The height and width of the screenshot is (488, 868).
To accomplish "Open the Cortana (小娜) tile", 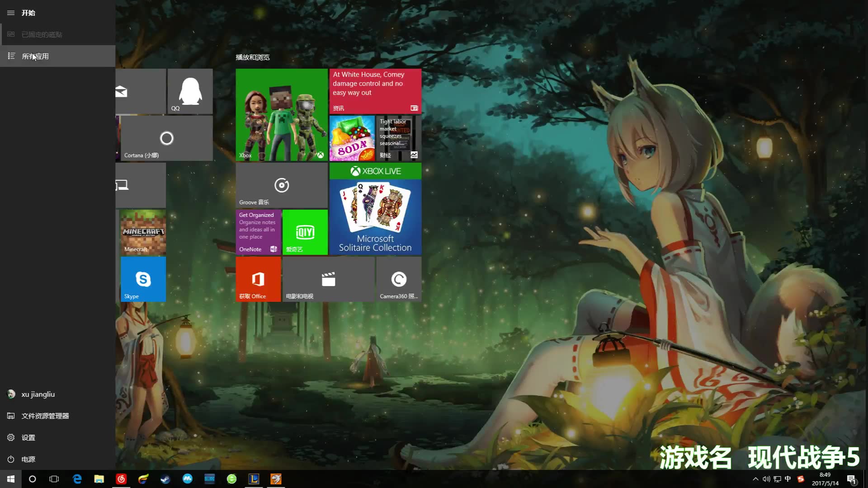I will (x=166, y=138).
